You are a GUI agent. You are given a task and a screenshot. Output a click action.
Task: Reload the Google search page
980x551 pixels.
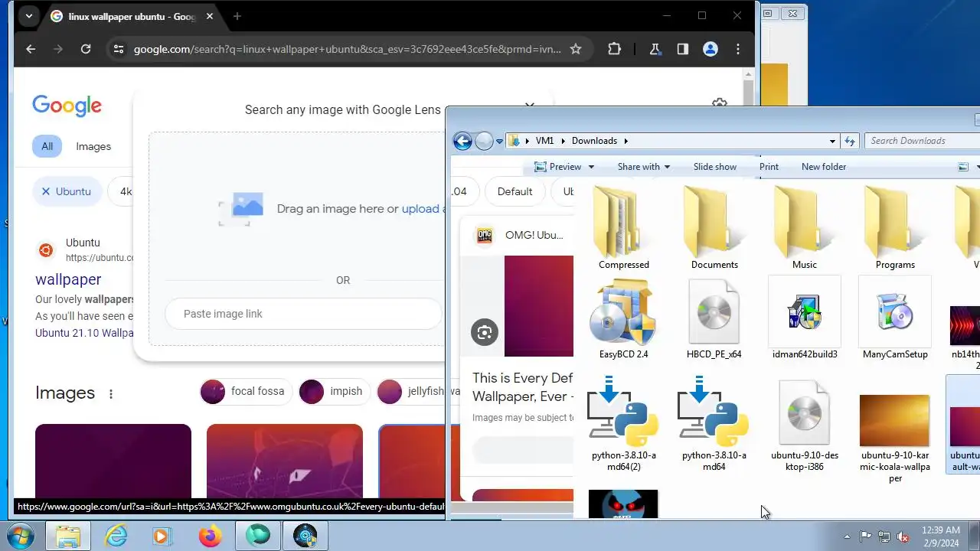pyautogui.click(x=86, y=49)
